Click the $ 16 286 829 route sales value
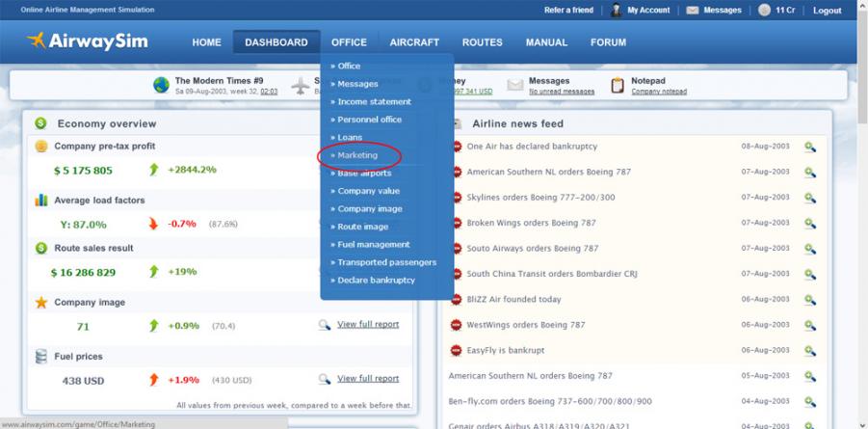Viewport: 868px width, 429px height. click(x=83, y=273)
